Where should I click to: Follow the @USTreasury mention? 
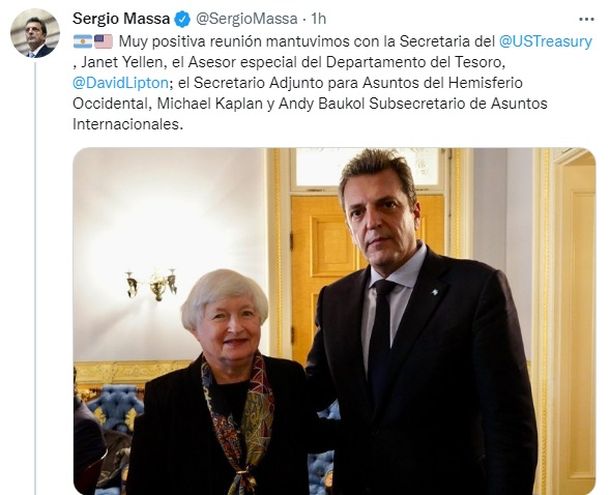pyautogui.click(x=545, y=41)
